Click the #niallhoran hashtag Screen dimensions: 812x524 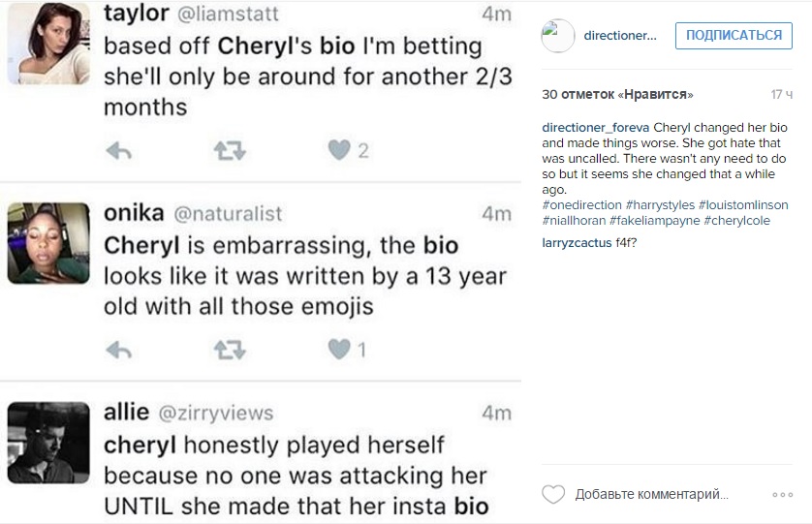tap(574, 221)
